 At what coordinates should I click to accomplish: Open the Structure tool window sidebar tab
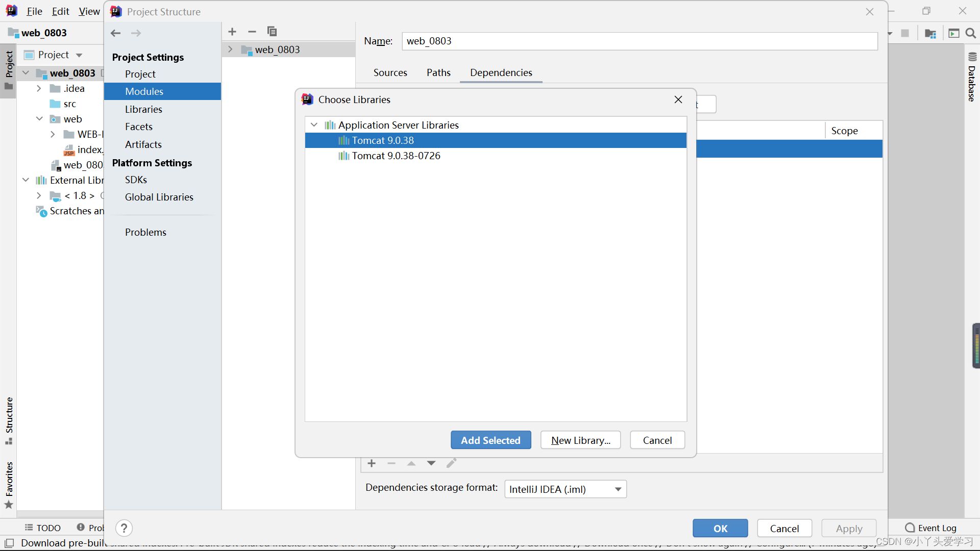tap(9, 420)
